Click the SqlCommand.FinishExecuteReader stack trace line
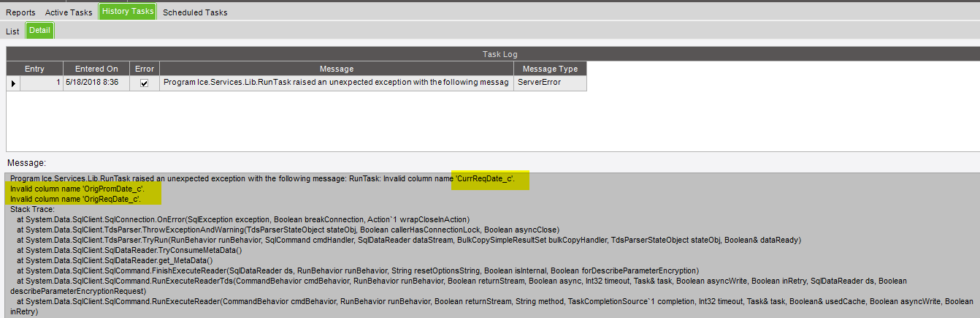 (x=358, y=270)
